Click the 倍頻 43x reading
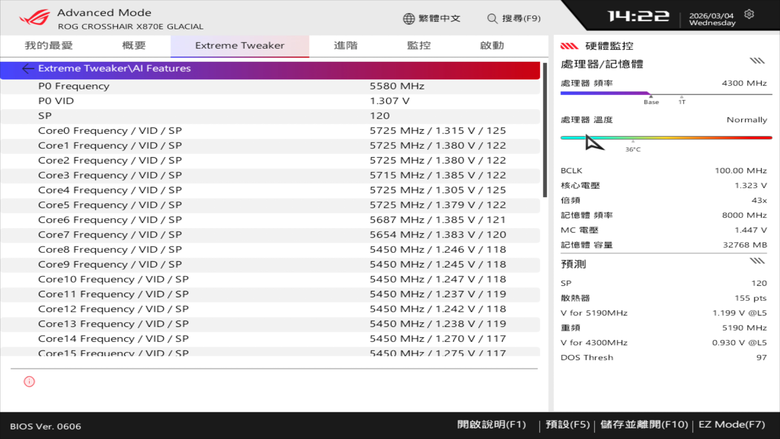This screenshot has width=780, height=439. tap(664, 200)
